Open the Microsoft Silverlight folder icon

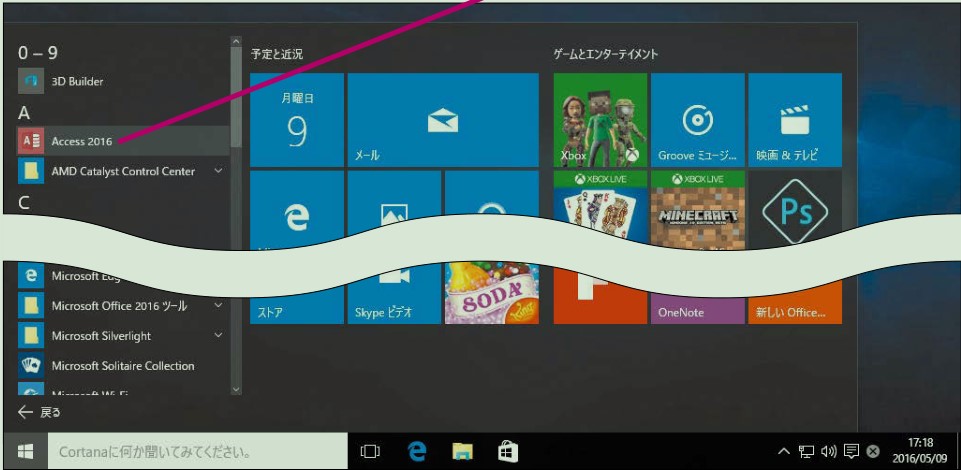(30, 335)
